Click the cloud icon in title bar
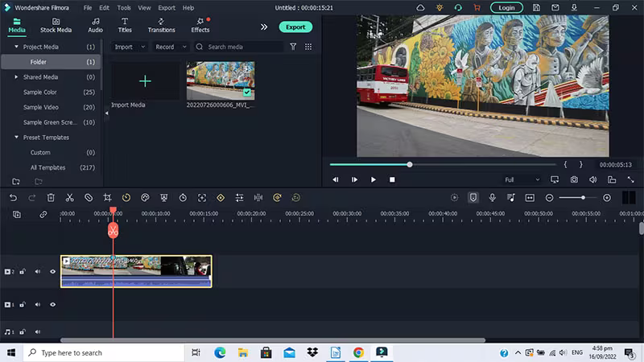The width and height of the screenshot is (644, 362). (x=420, y=7)
